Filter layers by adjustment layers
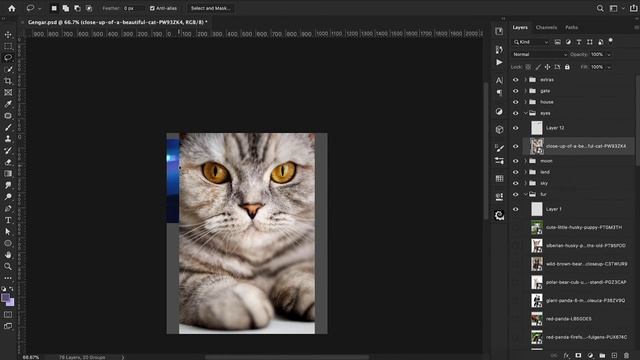 coord(568,42)
